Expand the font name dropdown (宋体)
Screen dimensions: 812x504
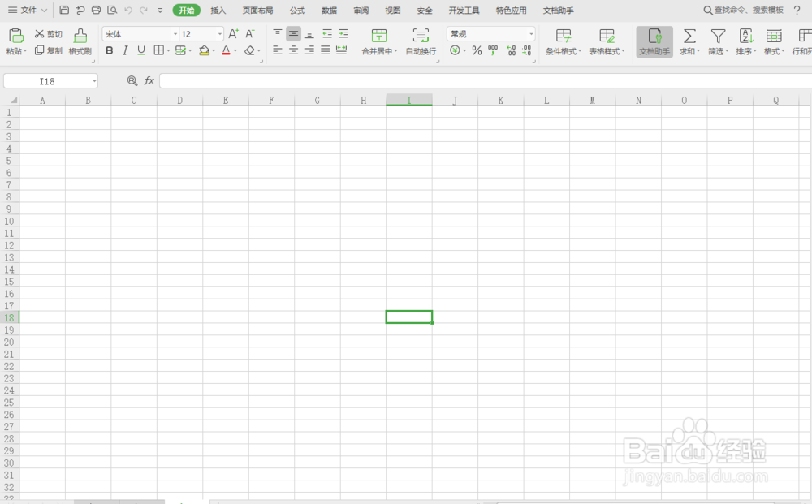(x=175, y=33)
